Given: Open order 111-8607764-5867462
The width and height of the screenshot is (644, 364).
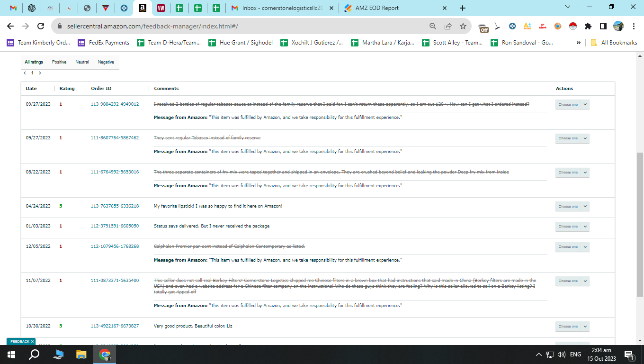Looking at the screenshot, I should (115, 138).
